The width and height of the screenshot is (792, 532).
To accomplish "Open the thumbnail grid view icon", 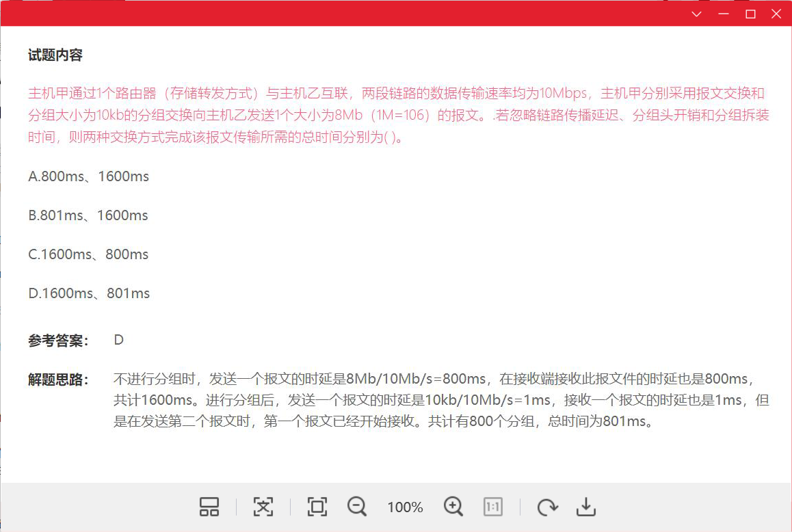I will (209, 507).
